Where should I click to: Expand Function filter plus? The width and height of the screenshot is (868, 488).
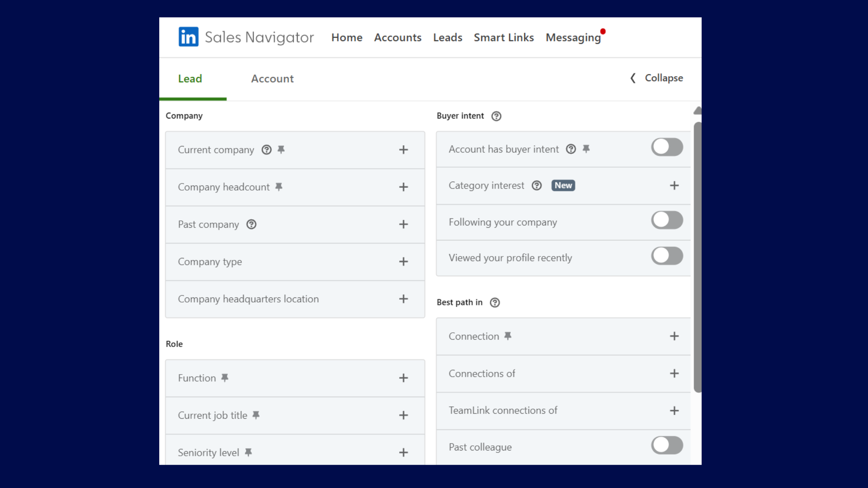403,378
